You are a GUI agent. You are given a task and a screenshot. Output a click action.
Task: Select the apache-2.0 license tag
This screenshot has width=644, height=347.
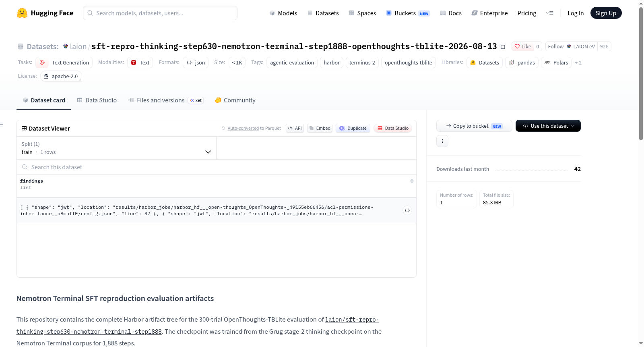tap(61, 76)
